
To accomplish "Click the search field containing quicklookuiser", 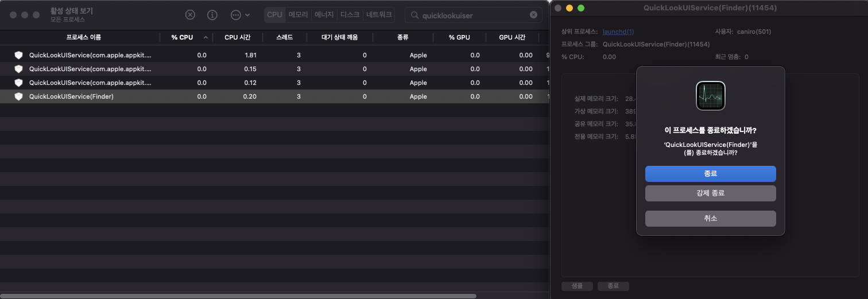I will point(473,15).
